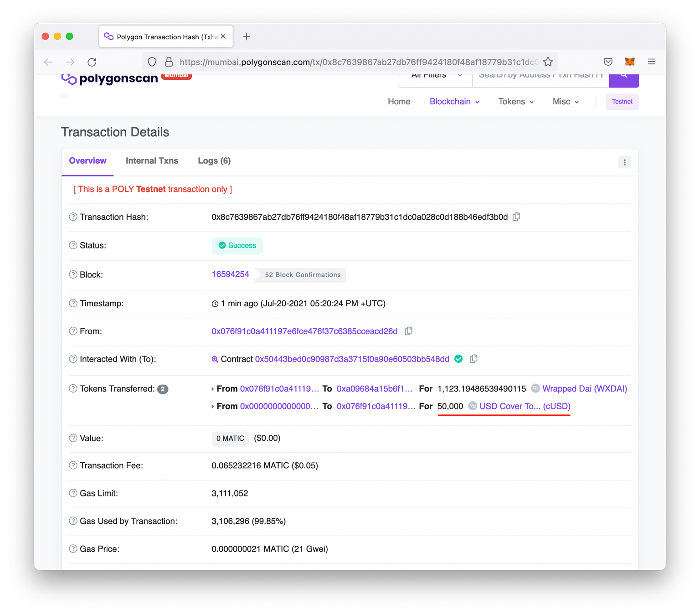Screen dimensions: 700x615
Task: Click the Gas Limit help icon
Action: click(x=73, y=493)
